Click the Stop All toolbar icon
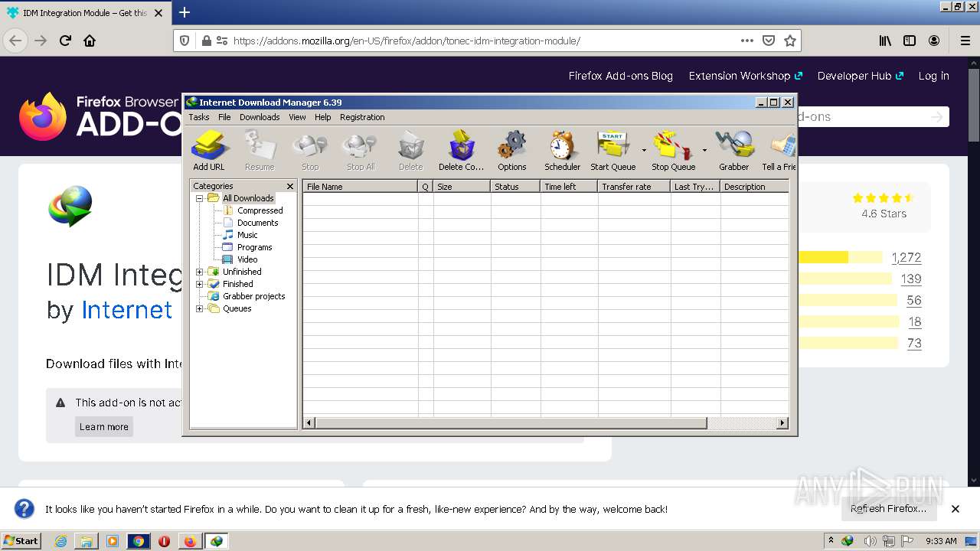The width and height of the screenshot is (980, 551). click(361, 151)
